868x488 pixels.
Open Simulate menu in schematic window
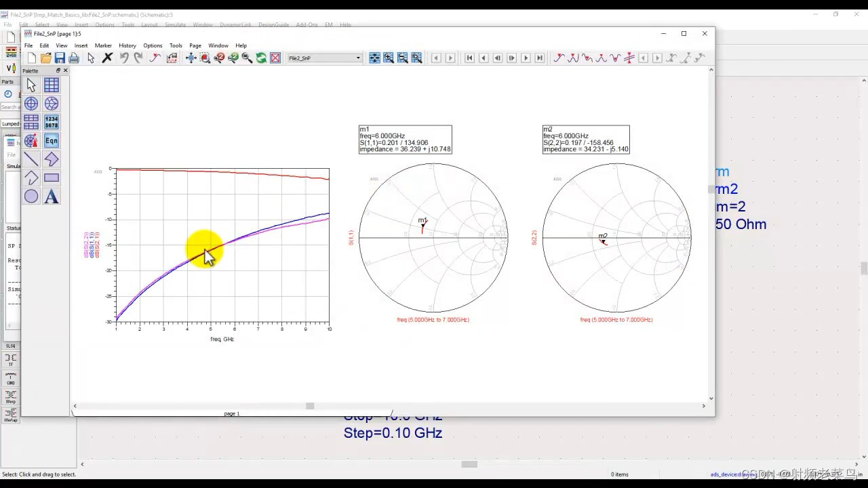tap(175, 24)
